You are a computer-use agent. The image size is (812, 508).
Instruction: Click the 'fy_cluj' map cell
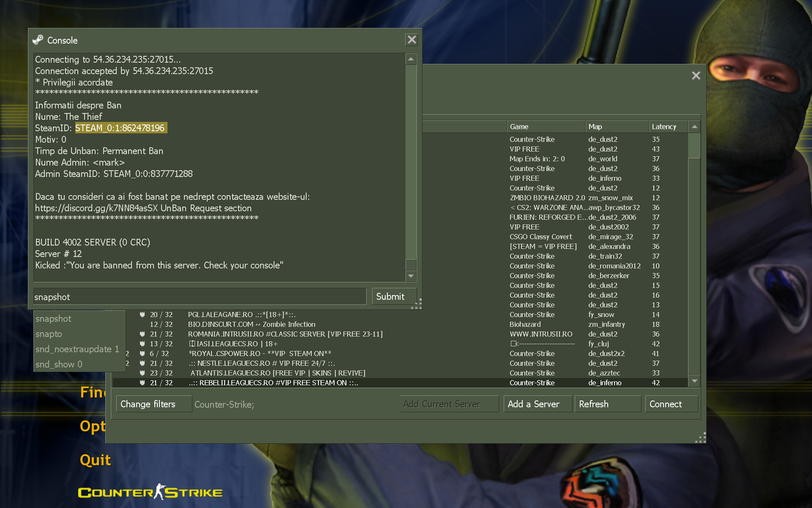(x=599, y=344)
